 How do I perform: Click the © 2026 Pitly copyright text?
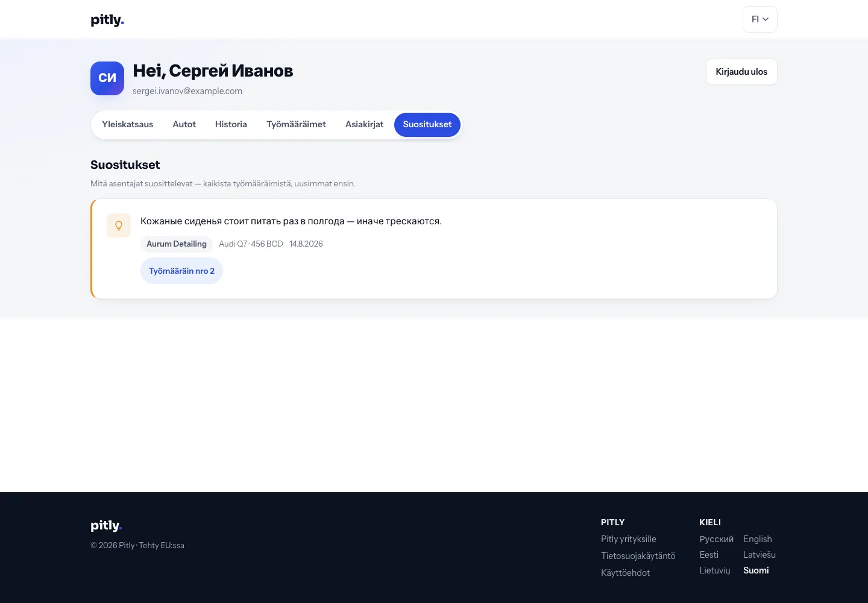click(x=137, y=545)
